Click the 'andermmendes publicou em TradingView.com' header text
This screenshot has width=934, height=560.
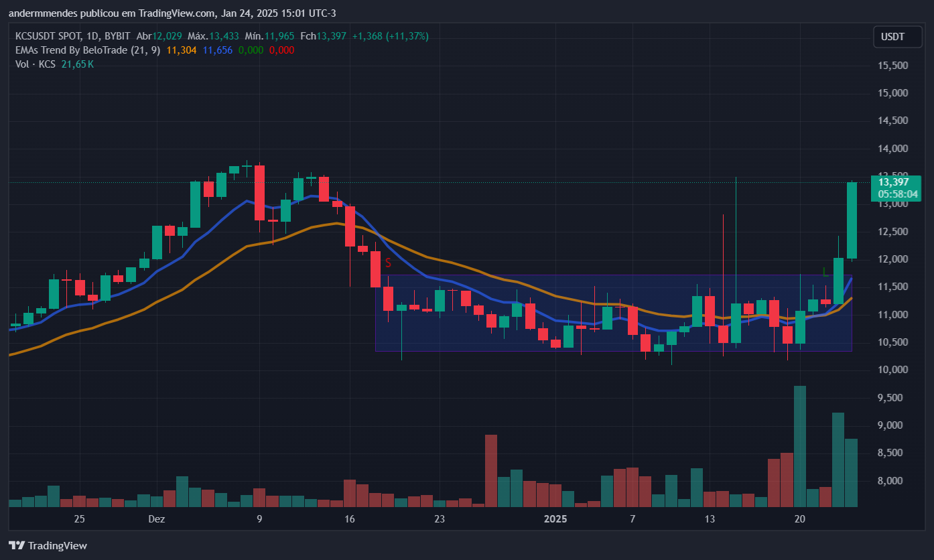tap(112, 13)
